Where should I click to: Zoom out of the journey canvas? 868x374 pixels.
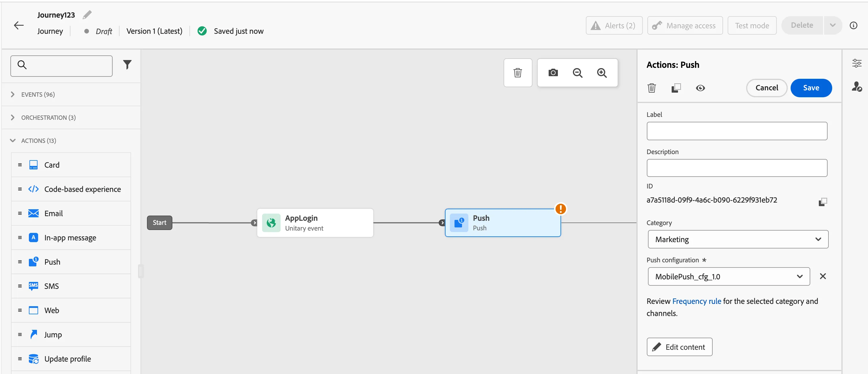coord(578,73)
